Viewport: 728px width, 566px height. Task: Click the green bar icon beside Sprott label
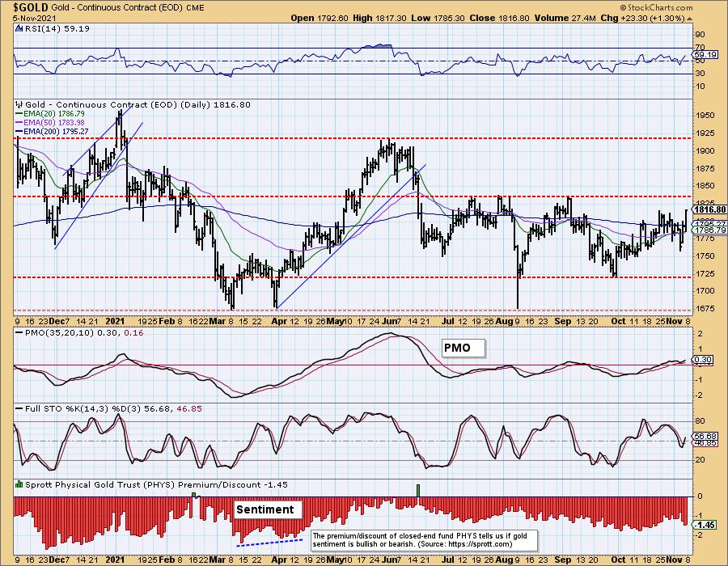click(19, 484)
